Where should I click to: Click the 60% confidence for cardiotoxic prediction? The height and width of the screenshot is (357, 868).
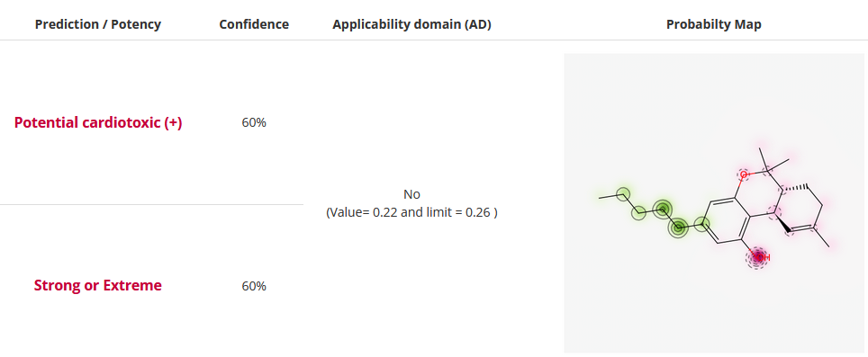[254, 122]
